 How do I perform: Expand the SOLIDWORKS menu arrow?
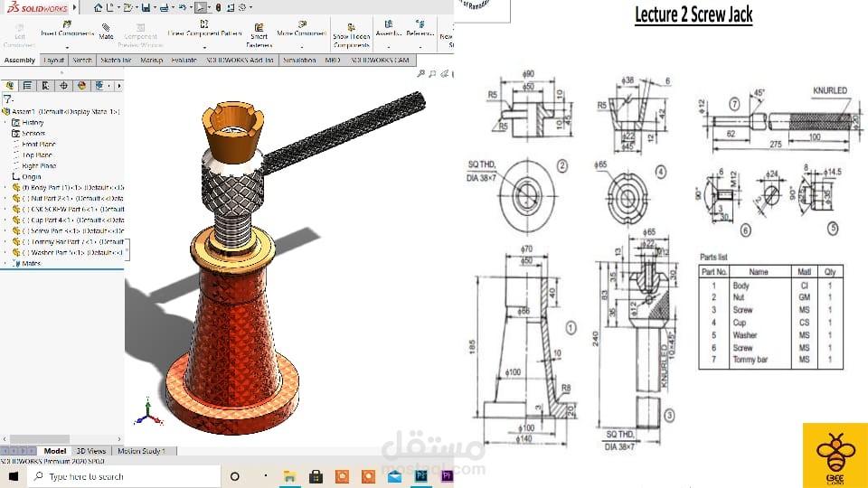tap(75, 8)
